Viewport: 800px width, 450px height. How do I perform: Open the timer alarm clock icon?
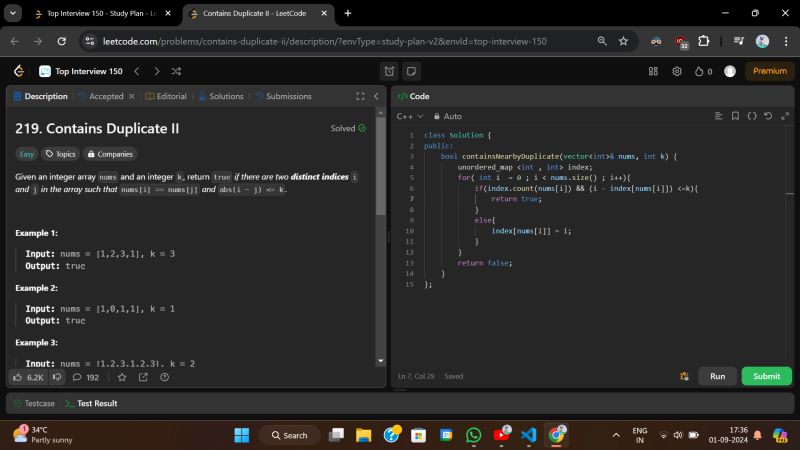click(x=390, y=71)
